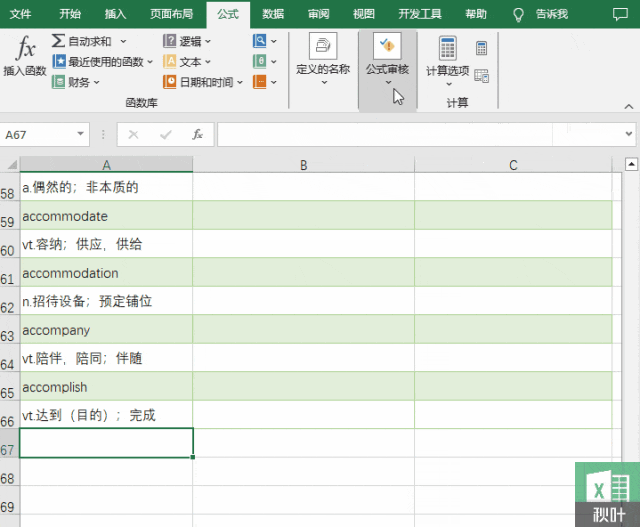Open the comments speech bubble icon

(620, 14)
